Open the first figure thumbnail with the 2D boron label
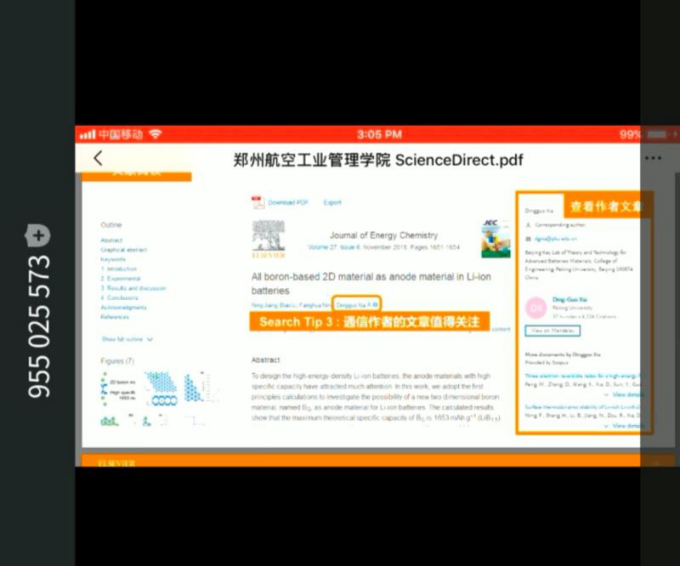 tap(118, 389)
